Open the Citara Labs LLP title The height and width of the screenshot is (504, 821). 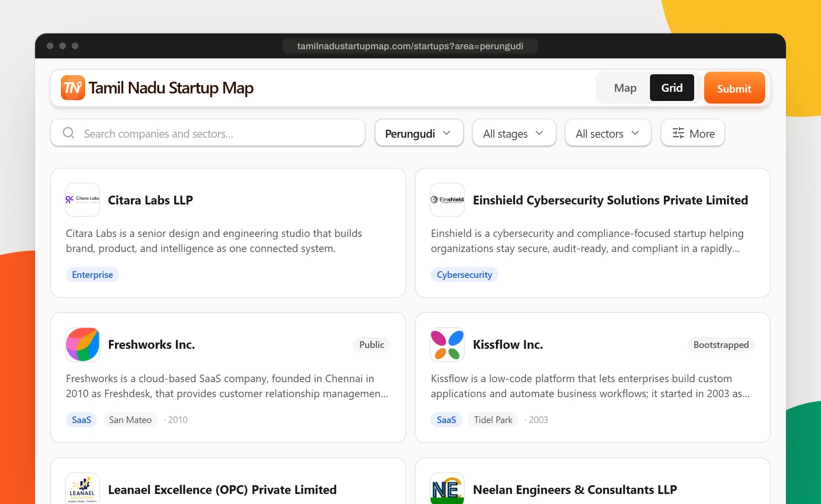(151, 200)
